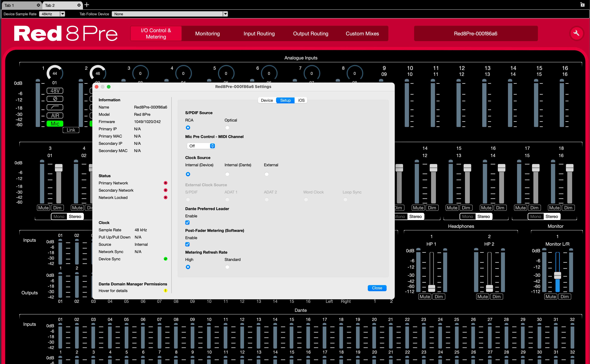Image resolution: width=590 pixels, height=364 pixels.
Task: Toggle 48V phantom power on input 1
Action: 55,91
